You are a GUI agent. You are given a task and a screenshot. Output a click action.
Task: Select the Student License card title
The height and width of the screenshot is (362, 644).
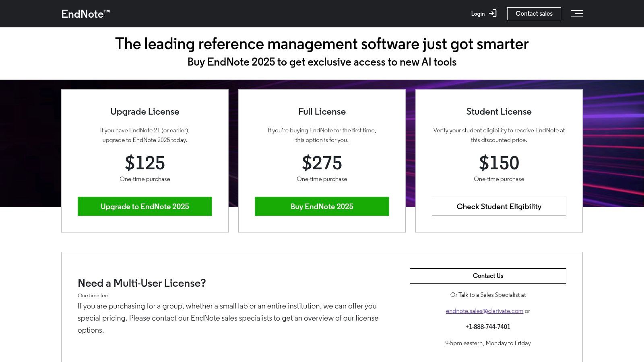[499, 111]
